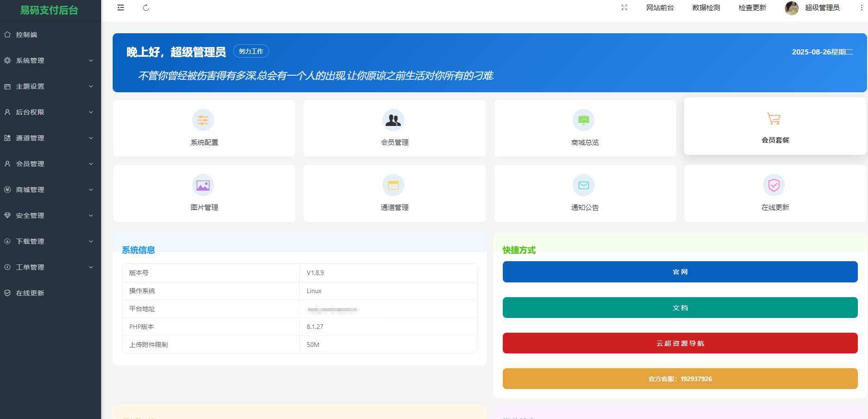868x419 pixels.
Task: Open 通知公告 envelope icon
Action: click(x=584, y=185)
